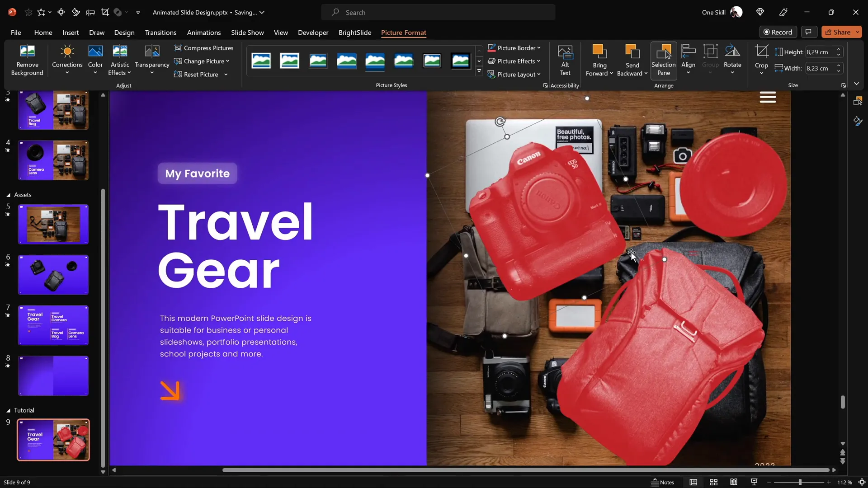
Task: Open the Picture Effects dropdown
Action: click(514, 61)
